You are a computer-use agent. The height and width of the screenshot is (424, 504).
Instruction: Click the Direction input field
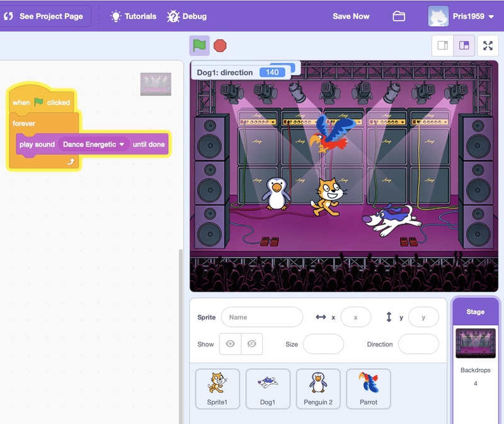(x=418, y=344)
